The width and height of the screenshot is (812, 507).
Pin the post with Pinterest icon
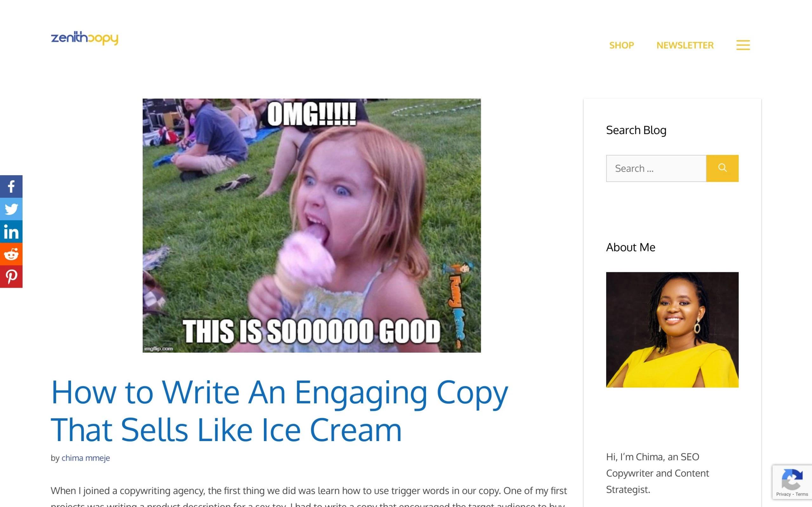coord(11,276)
